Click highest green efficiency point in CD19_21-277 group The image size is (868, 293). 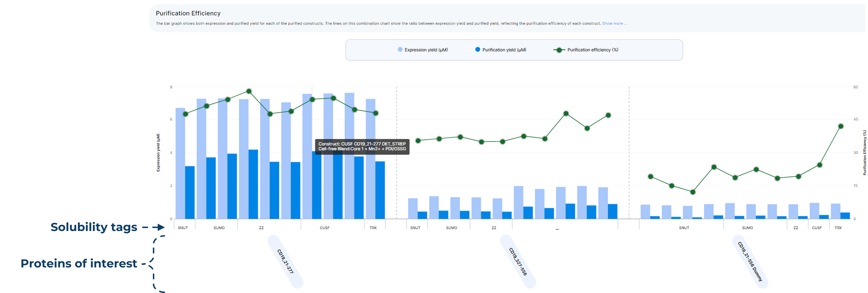[x=249, y=91]
